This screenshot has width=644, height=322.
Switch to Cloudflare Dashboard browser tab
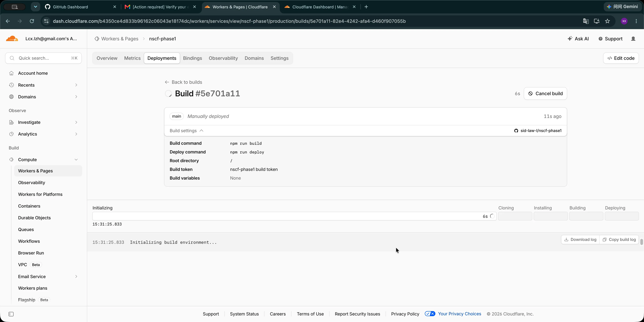tap(320, 7)
